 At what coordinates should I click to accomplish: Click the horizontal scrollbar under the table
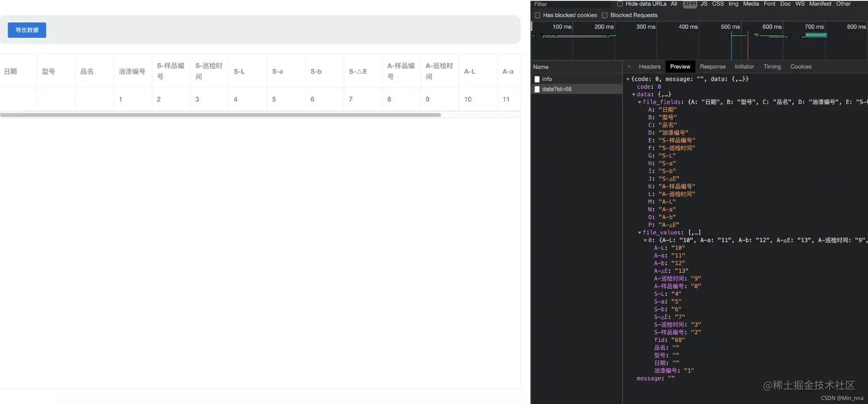pyautogui.click(x=220, y=115)
